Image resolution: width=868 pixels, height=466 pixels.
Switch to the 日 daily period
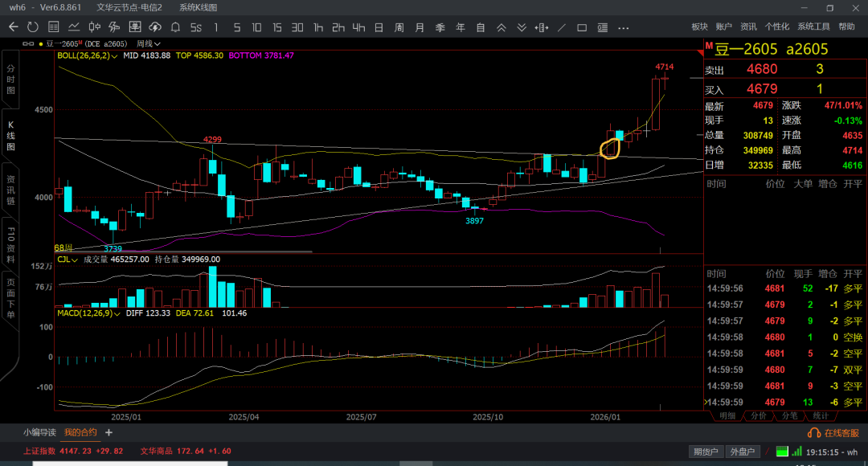(378, 27)
